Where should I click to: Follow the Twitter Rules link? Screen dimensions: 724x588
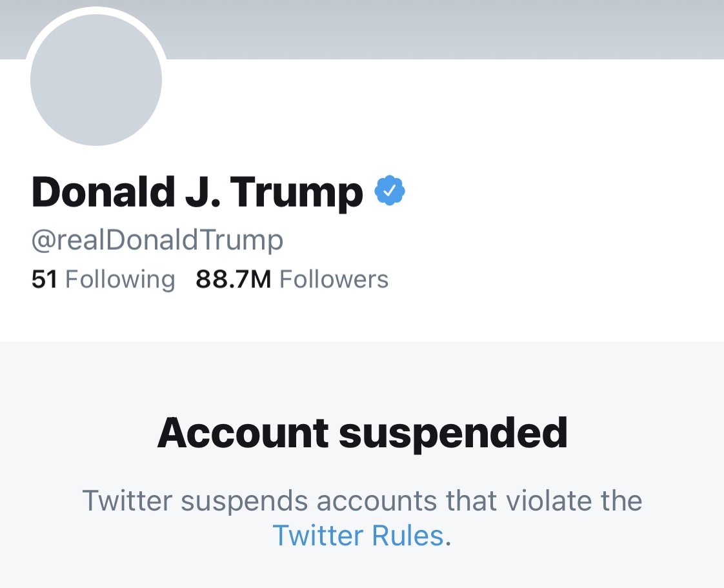358,535
